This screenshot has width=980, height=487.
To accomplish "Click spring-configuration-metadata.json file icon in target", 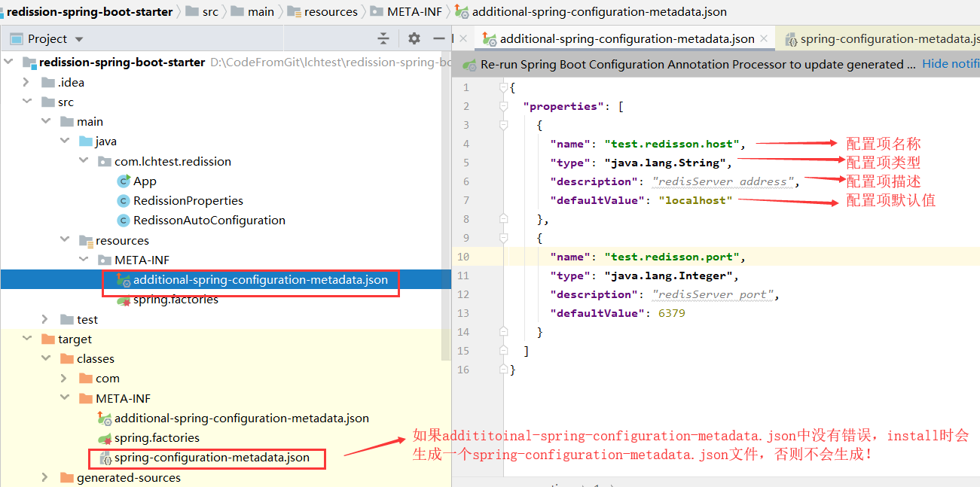I will pos(105,458).
